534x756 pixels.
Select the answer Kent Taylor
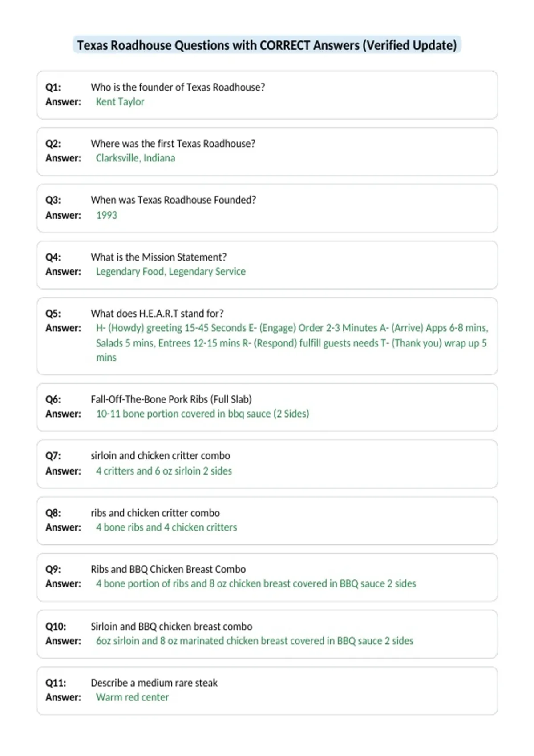point(120,102)
